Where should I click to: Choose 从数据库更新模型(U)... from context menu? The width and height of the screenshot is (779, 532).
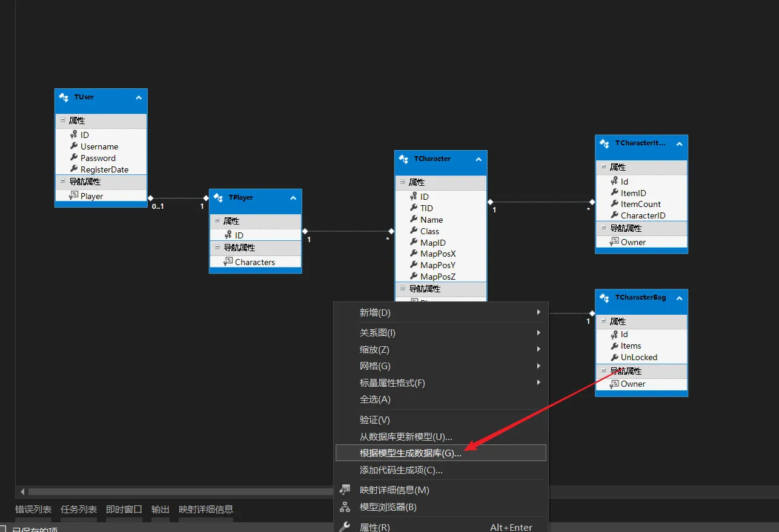pos(405,436)
